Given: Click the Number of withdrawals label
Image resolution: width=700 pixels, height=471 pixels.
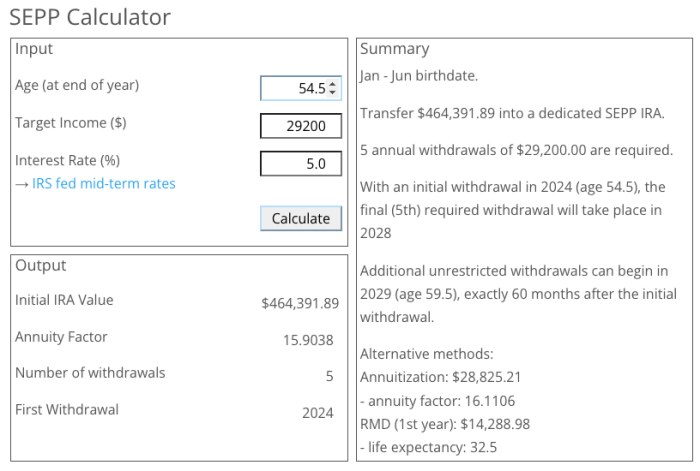Looking at the screenshot, I should pos(90,373).
